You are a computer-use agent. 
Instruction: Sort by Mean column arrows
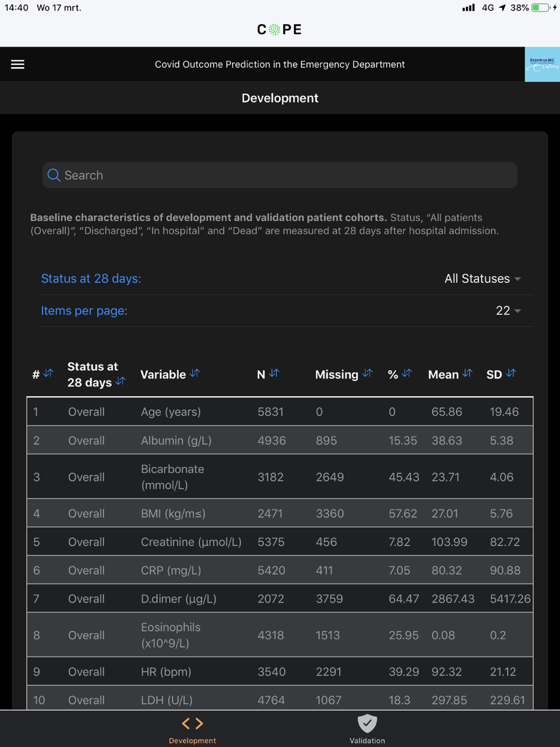[468, 373]
